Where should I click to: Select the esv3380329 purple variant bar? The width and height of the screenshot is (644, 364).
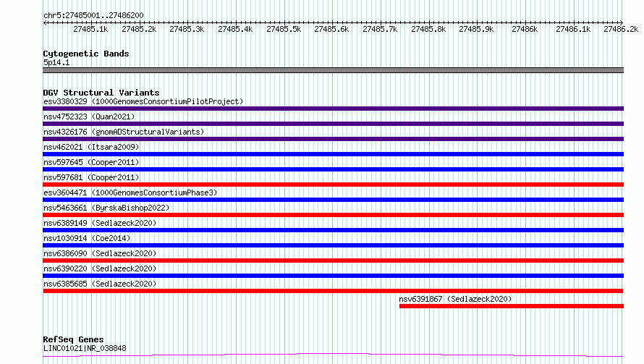click(x=333, y=109)
